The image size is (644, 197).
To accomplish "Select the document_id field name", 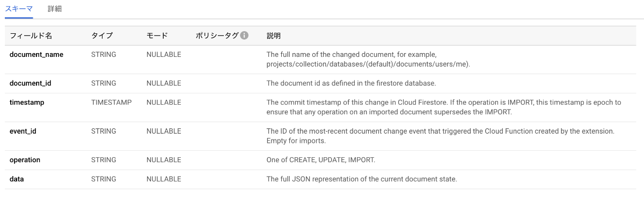I will click(x=31, y=83).
